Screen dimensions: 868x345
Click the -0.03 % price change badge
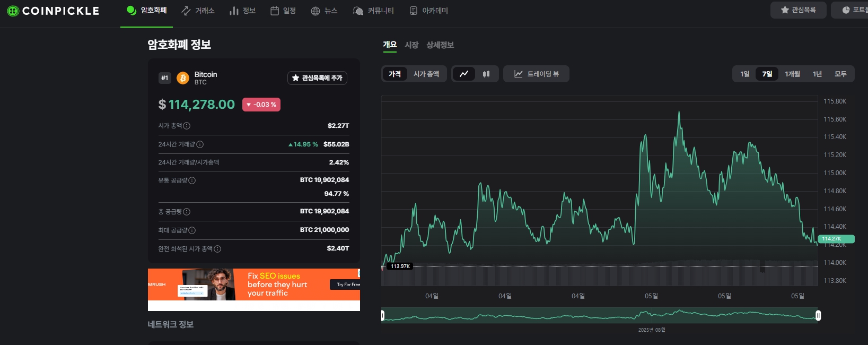pos(261,105)
